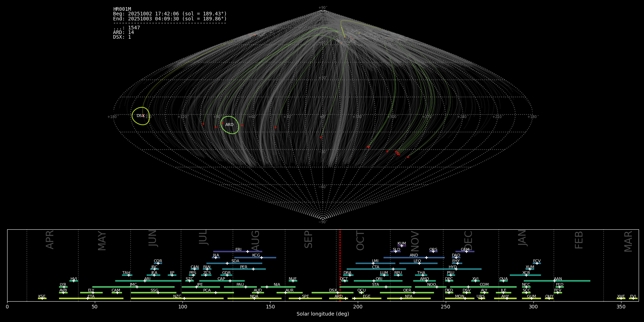This screenshot has width=644, height=322.
Task: Click the NOO shower label
Action: click(431, 285)
